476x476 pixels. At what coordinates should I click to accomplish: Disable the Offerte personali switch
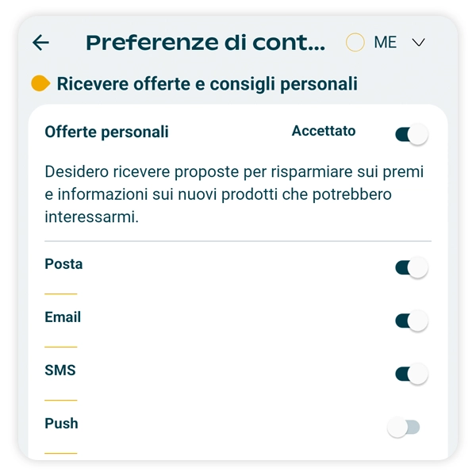tap(411, 135)
